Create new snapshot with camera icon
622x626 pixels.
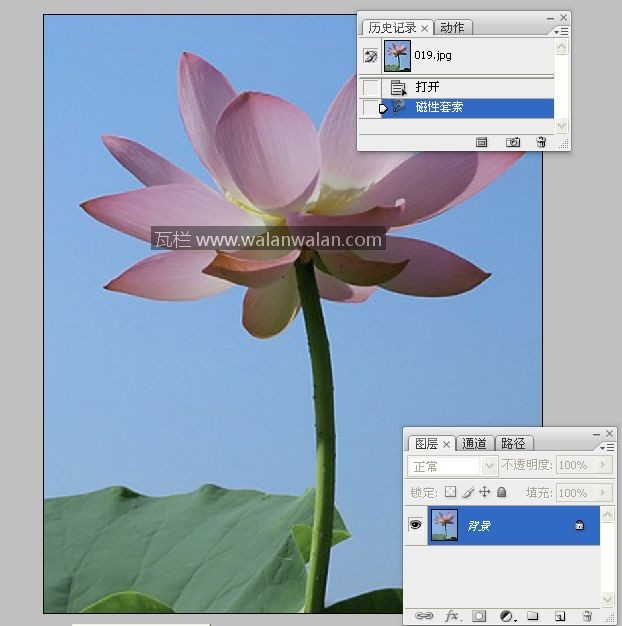513,143
